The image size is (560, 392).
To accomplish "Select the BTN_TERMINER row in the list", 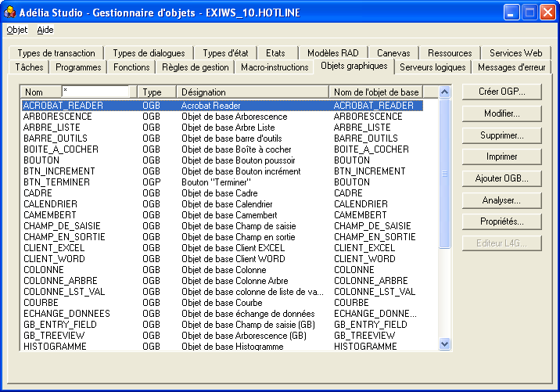I will coord(56,182).
